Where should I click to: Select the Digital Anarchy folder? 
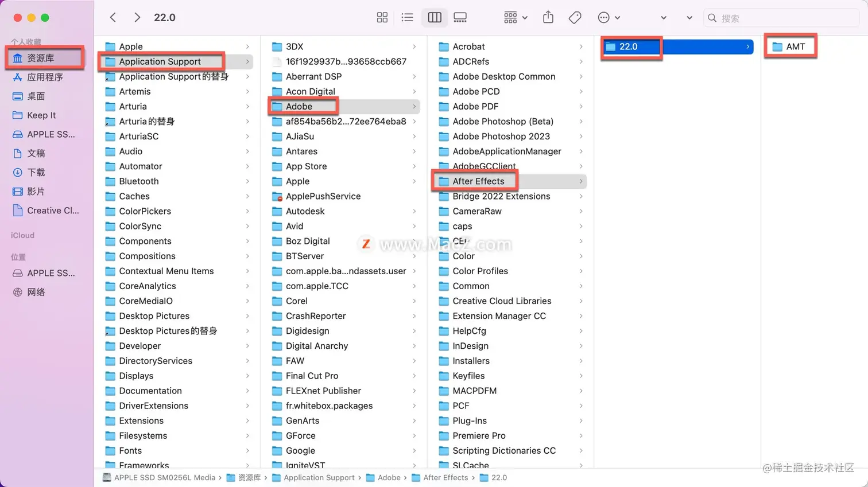(317, 346)
